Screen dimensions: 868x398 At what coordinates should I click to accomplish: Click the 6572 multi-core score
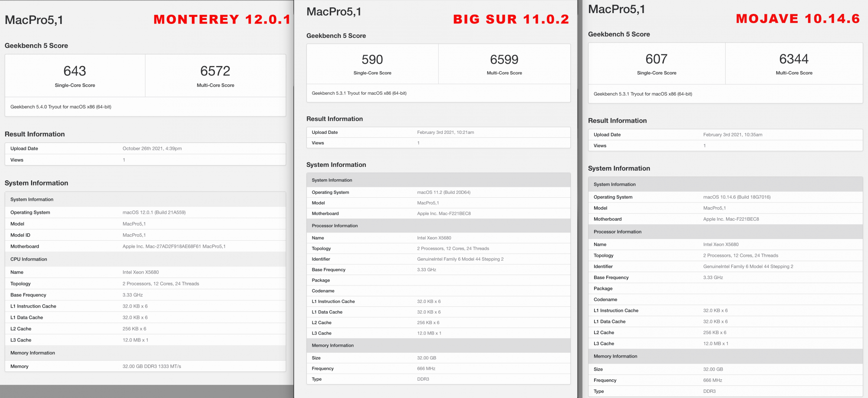click(215, 71)
